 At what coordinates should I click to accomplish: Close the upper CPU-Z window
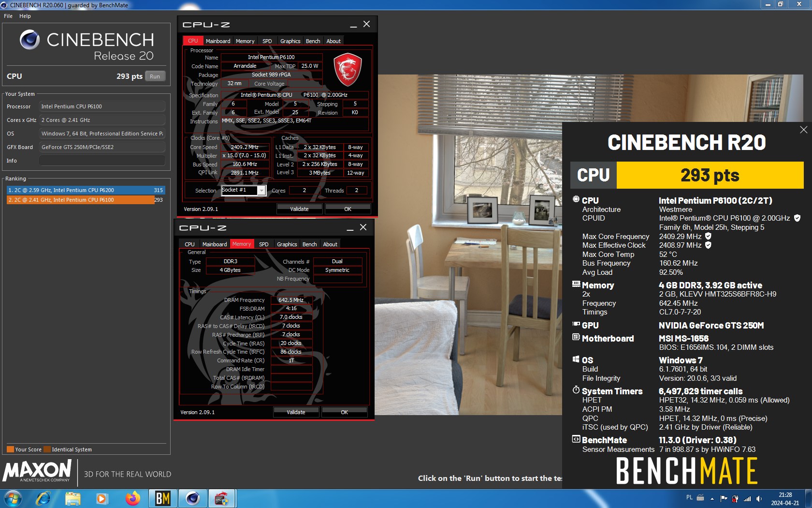pyautogui.click(x=367, y=24)
